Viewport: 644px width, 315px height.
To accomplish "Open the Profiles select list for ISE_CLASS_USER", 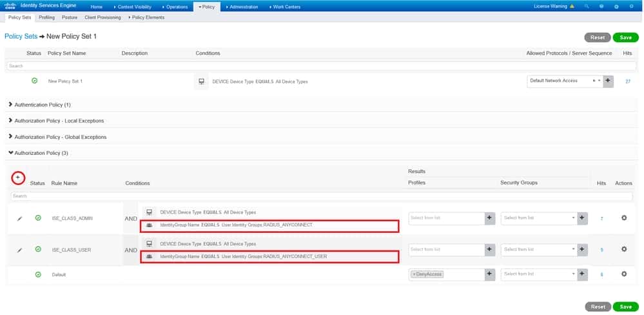I will pyautogui.click(x=447, y=249).
